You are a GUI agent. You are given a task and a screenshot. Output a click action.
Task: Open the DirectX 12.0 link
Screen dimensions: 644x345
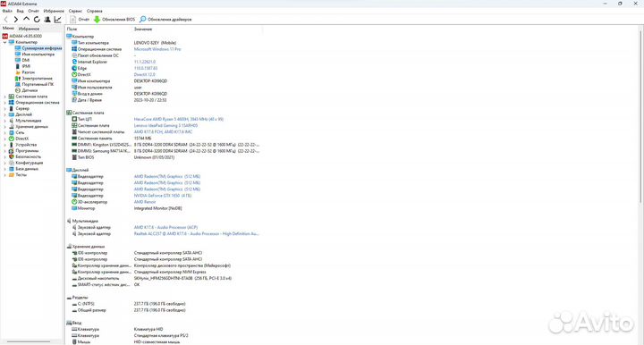click(x=145, y=75)
